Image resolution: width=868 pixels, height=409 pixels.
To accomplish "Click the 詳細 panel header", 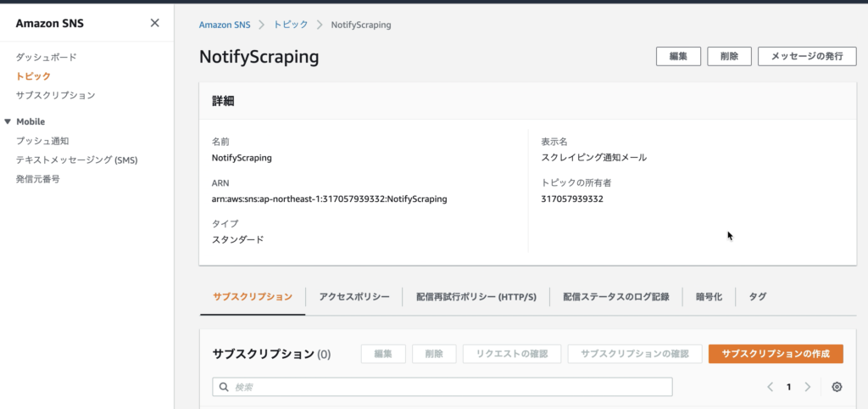I will click(x=223, y=101).
